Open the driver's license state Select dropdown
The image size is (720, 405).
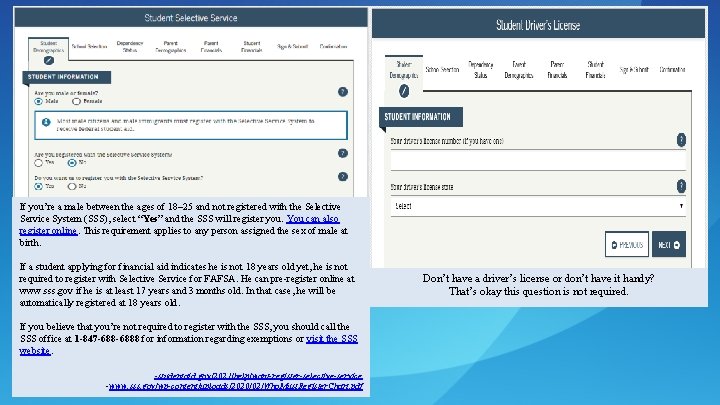pyautogui.click(x=538, y=206)
